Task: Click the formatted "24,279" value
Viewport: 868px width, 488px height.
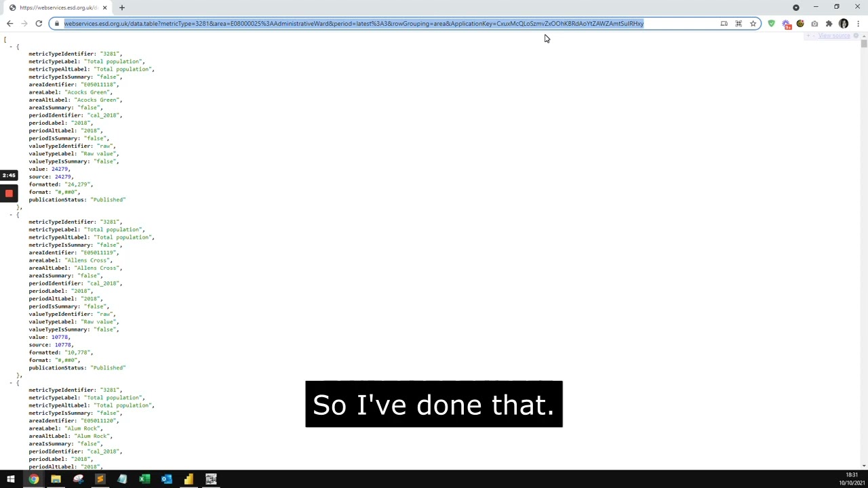Action: (x=77, y=184)
